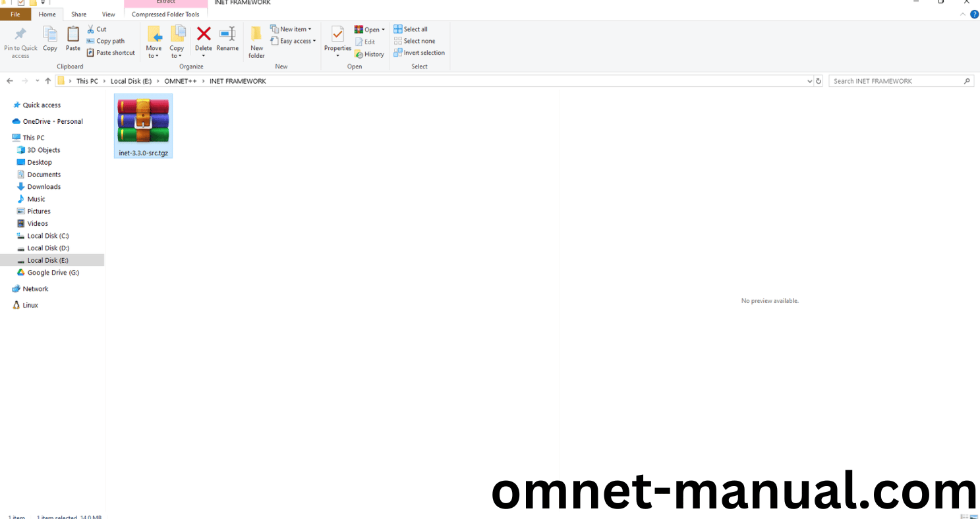Click Select none in the ribbon
This screenshot has height=519, width=980.
click(x=415, y=41)
